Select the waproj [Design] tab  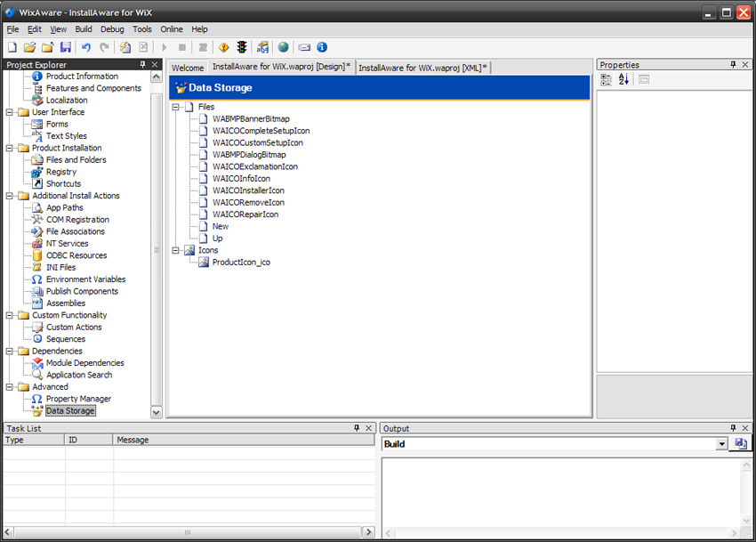pyautogui.click(x=282, y=67)
